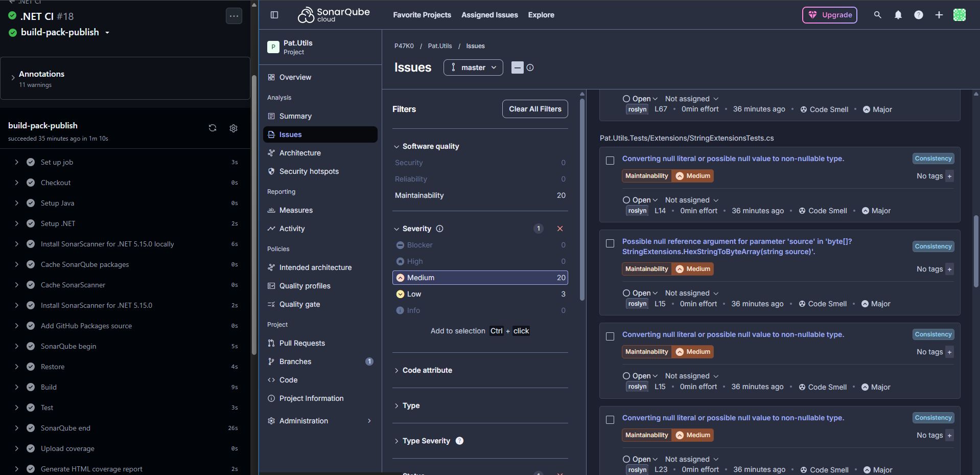Screen dimensions: 980x475
Task: Open the green user avatar menu
Action: pyautogui.click(x=959, y=15)
